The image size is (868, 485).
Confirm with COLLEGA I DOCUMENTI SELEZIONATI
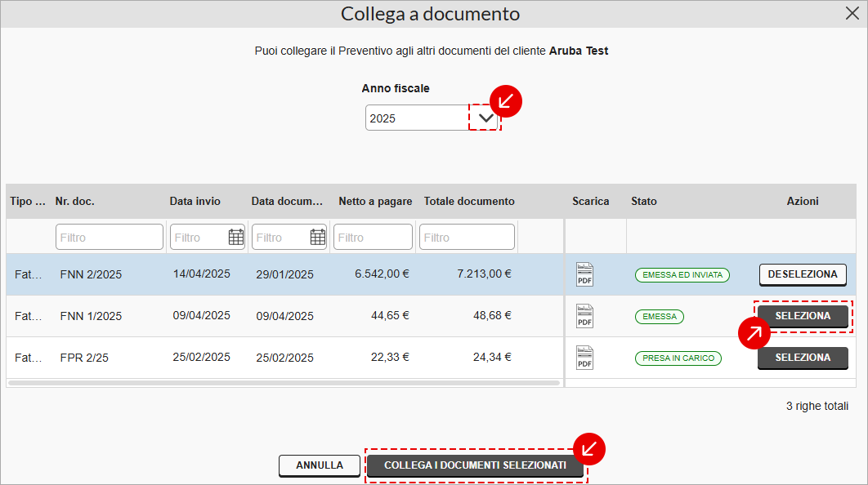point(475,465)
